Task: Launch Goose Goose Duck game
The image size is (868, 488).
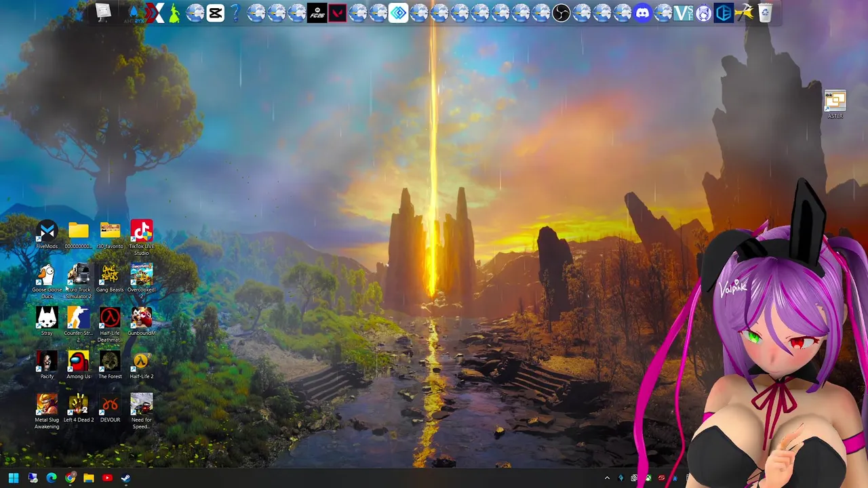Action: 47,281
